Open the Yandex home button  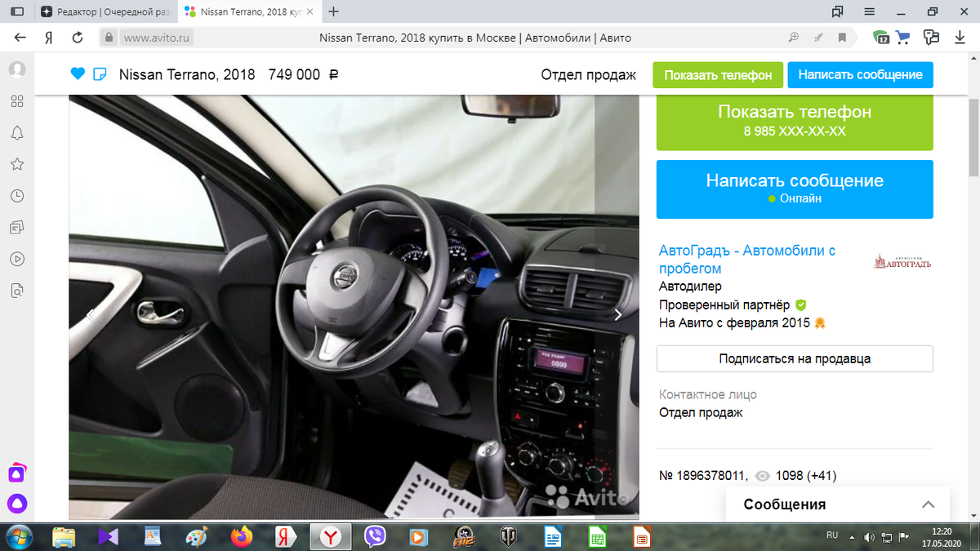coord(49,38)
